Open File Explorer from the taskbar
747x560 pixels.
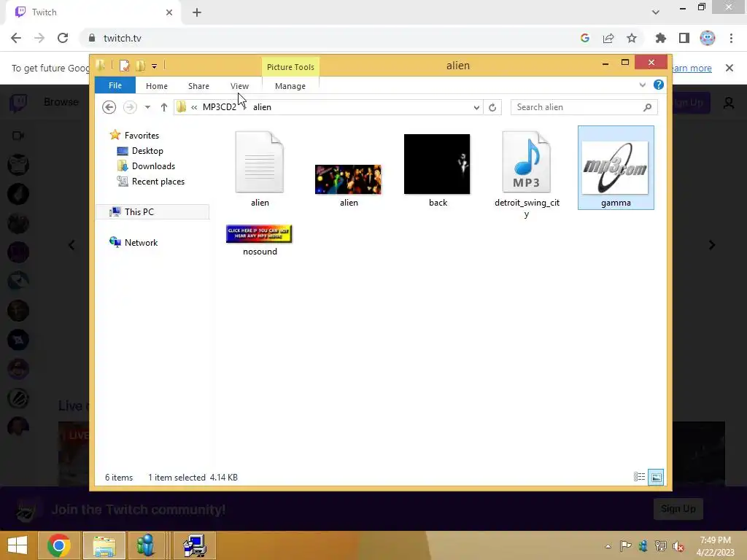104,545
